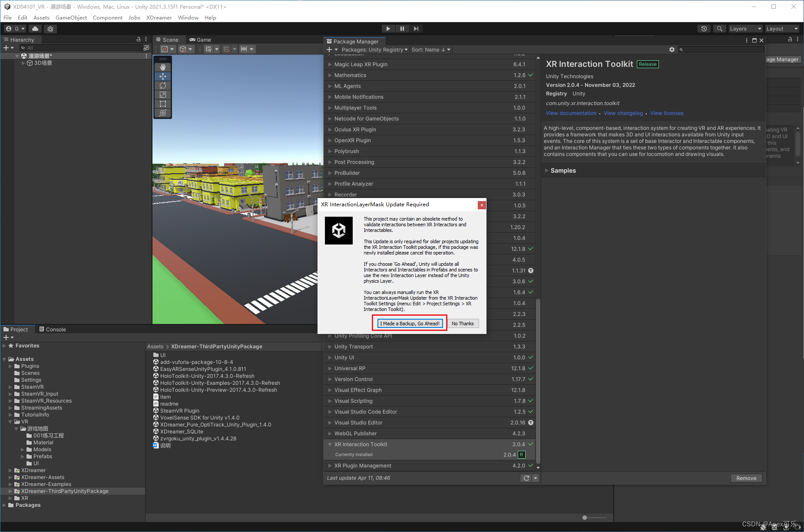Open the XDreamer menu

159,18
